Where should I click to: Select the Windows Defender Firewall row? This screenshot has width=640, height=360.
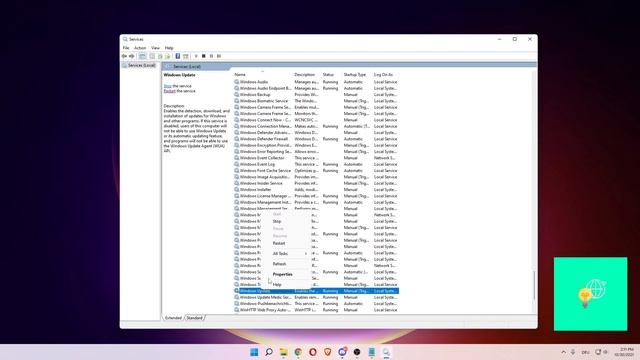tap(316, 139)
